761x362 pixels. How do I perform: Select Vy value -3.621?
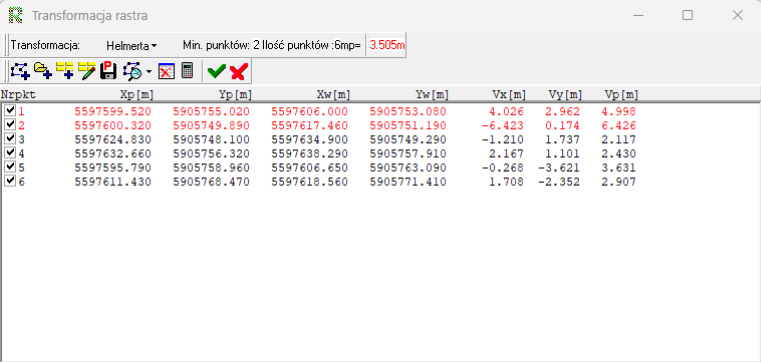[x=559, y=168]
